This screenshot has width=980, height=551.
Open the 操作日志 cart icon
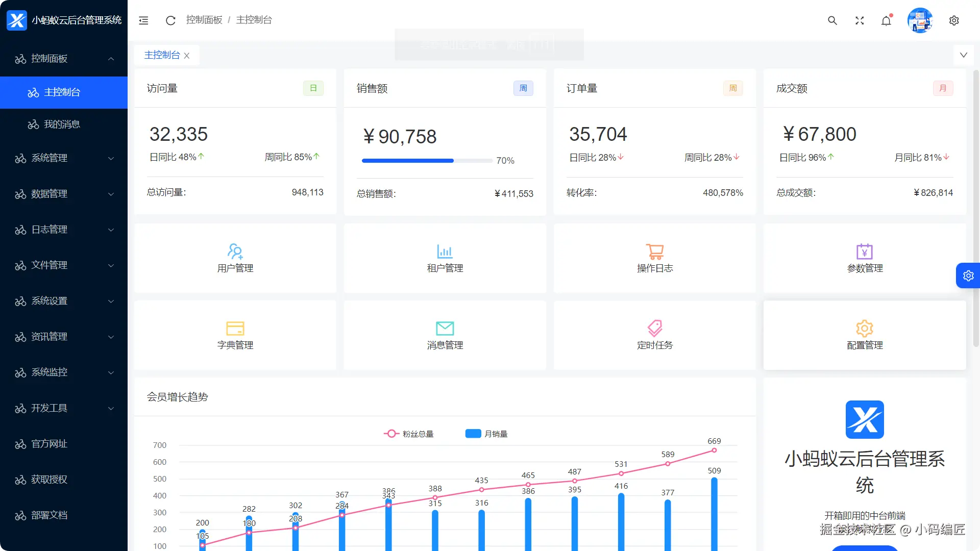click(x=655, y=251)
